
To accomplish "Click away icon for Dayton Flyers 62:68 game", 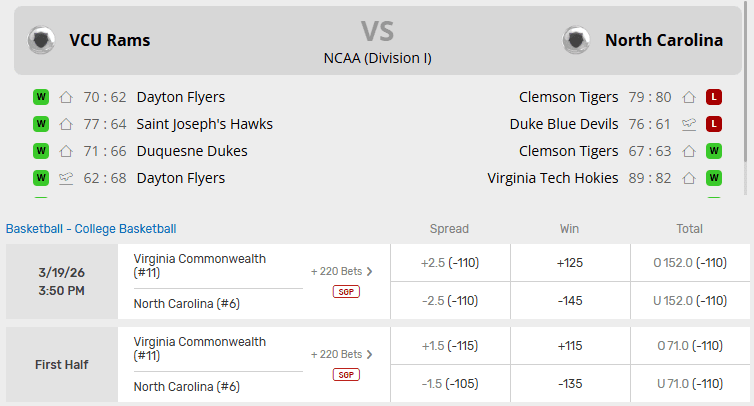I will pos(66,178).
